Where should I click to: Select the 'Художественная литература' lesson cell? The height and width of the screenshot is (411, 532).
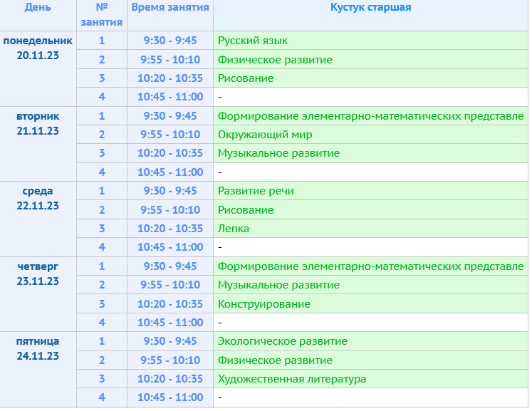click(x=292, y=379)
